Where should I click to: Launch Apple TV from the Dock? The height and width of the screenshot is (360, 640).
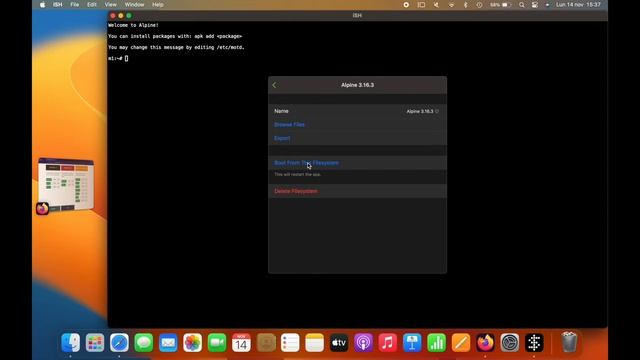pos(339,342)
